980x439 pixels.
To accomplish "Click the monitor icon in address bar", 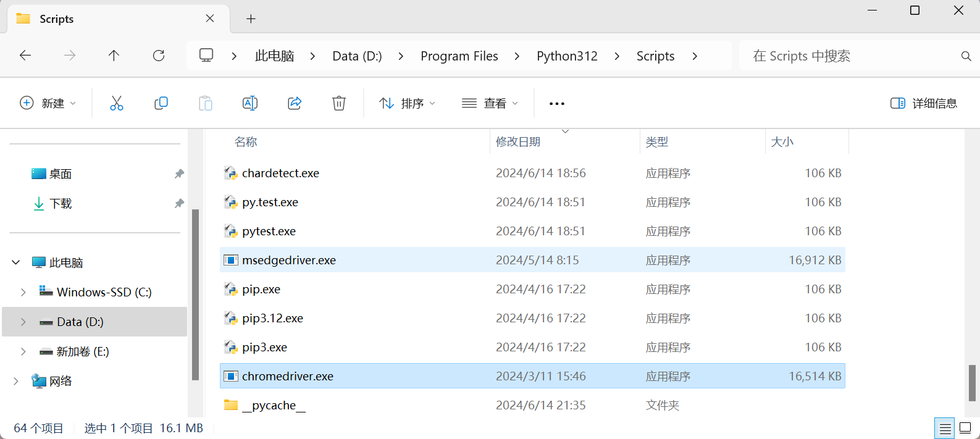I will (x=206, y=56).
